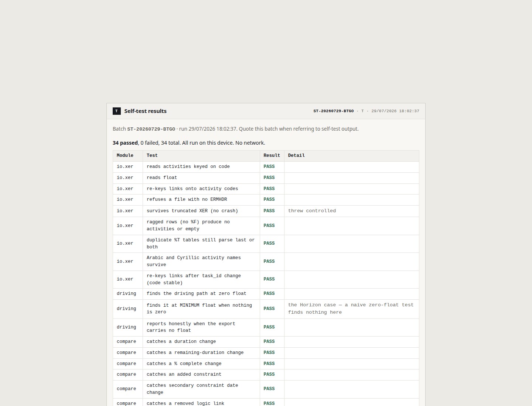This screenshot has width=532, height=406.
Task: Select 'survives truncated XER (no crash)' test
Action: [x=201, y=211]
